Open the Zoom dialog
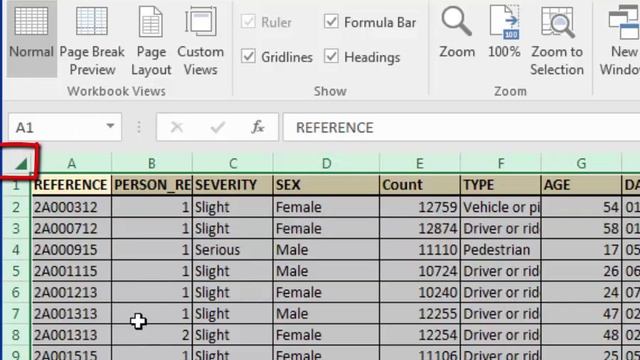This screenshot has width=640, height=360. (457, 33)
